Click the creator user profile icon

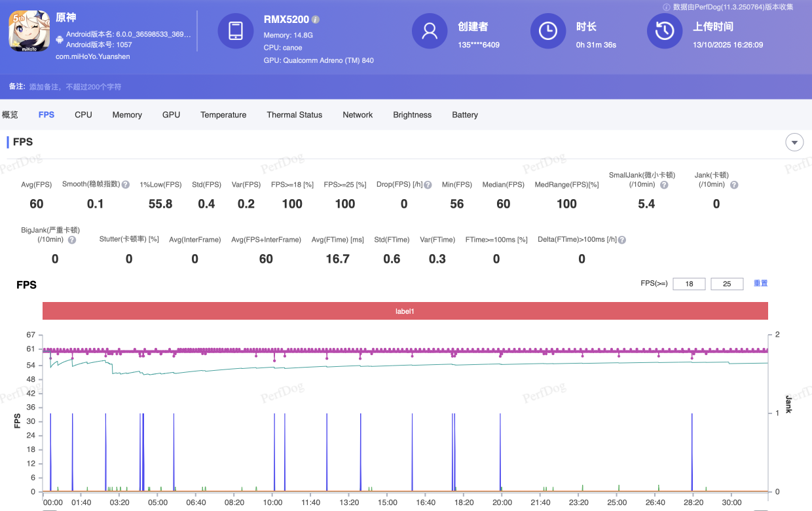[430, 31]
